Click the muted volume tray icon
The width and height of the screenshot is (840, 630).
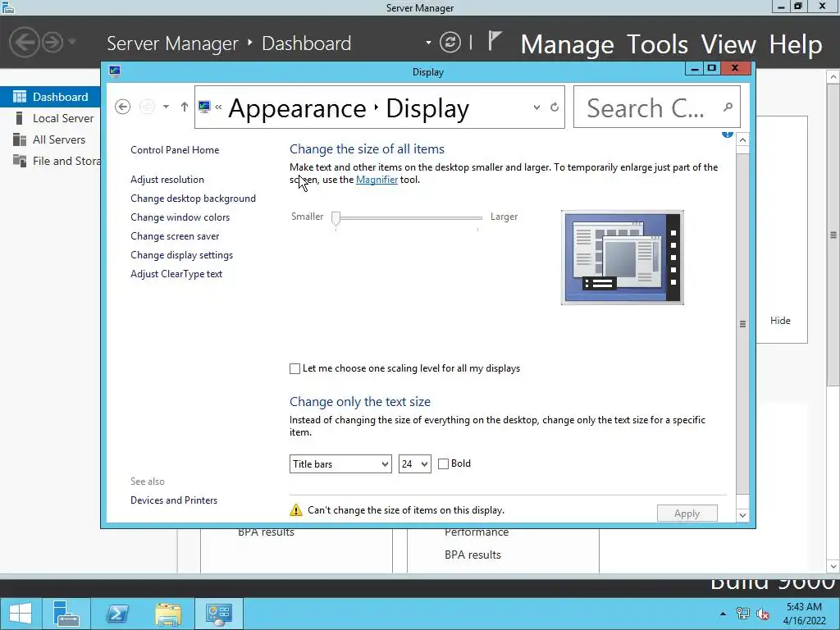[763, 614]
